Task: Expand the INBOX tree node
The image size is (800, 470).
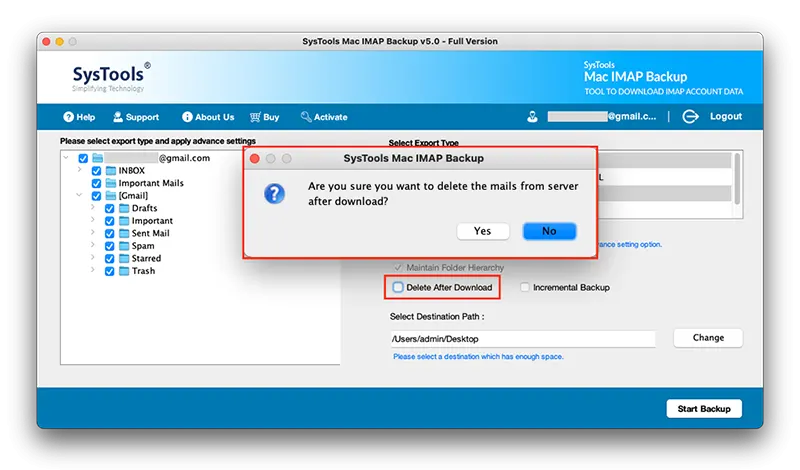Action: [80, 170]
